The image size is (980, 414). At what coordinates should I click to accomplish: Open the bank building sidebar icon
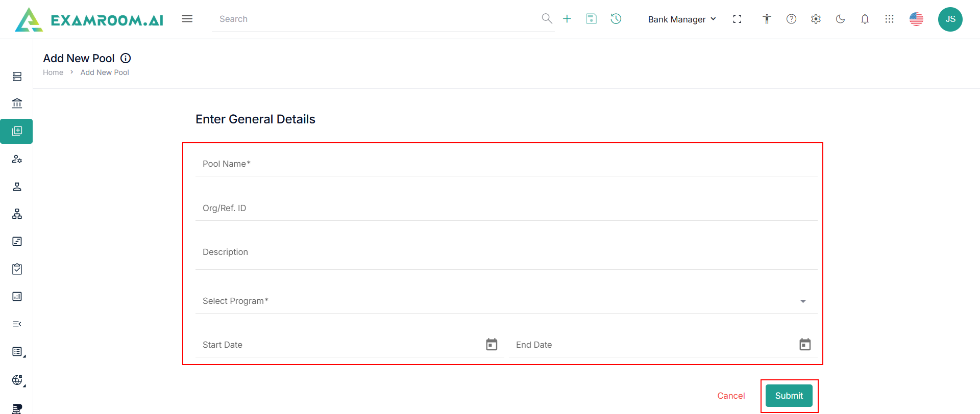[17, 103]
